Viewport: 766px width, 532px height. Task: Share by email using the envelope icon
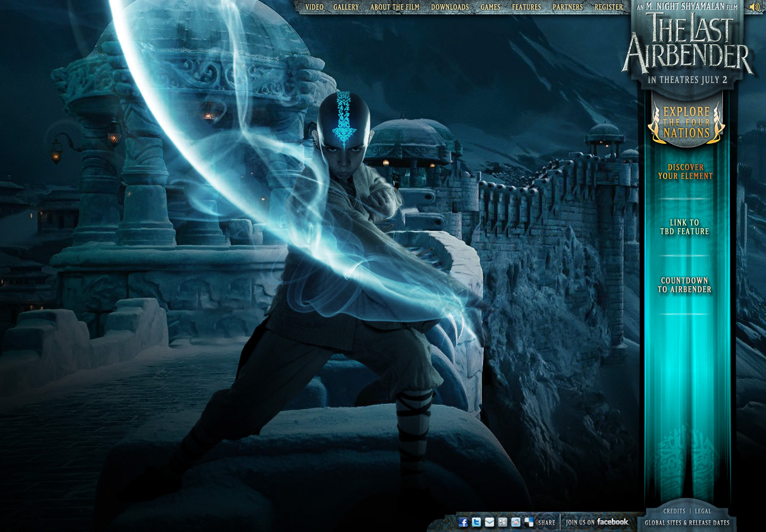pos(489,522)
